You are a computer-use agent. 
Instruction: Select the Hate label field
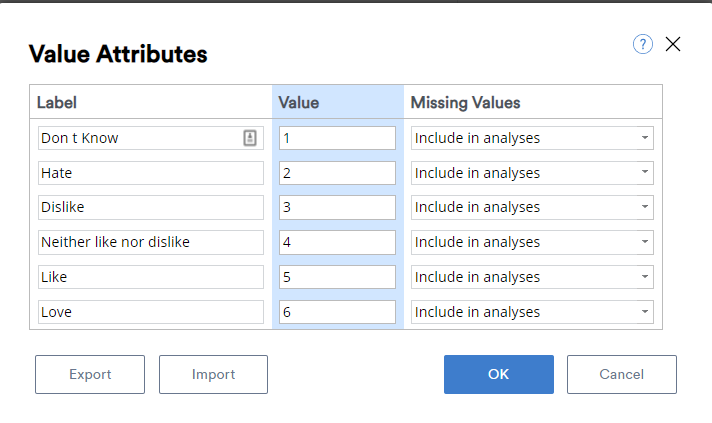[151, 173]
